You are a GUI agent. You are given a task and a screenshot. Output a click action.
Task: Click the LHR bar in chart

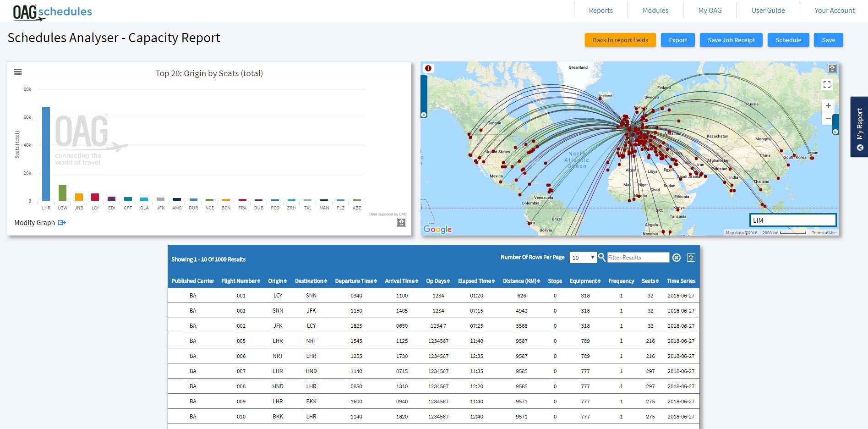(x=46, y=154)
